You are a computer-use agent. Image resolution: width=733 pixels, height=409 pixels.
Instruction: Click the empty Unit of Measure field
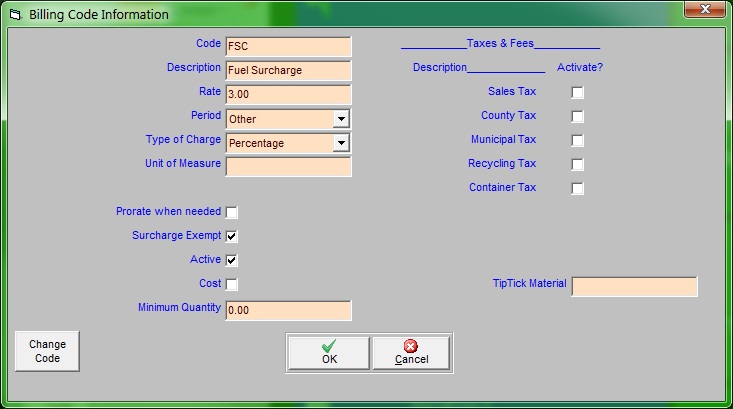click(288, 166)
